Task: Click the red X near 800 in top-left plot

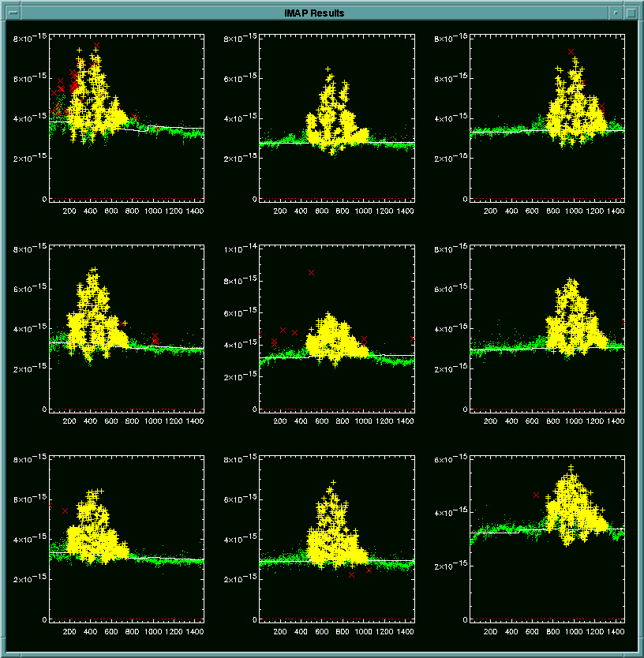Action: point(133,117)
